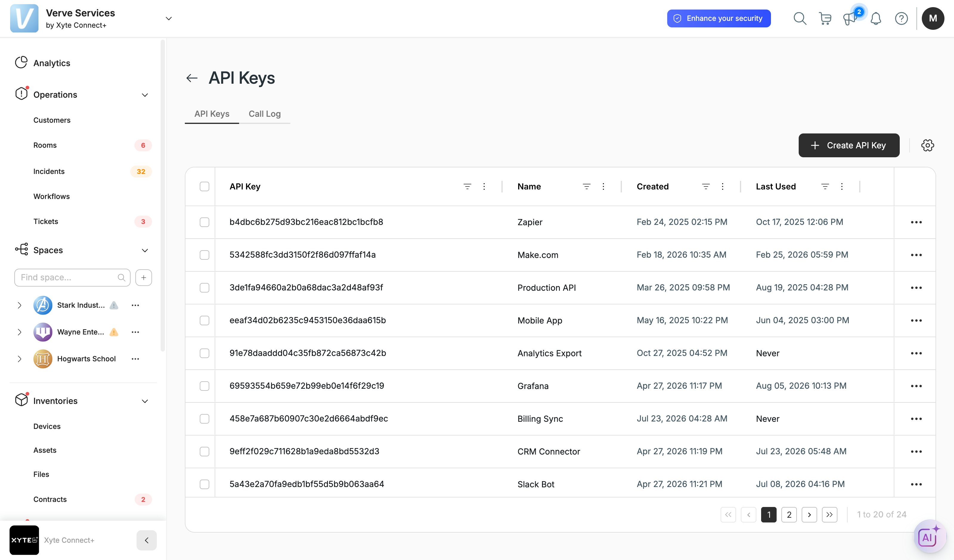Collapse the Spaces section
The image size is (954, 560).
[145, 251]
